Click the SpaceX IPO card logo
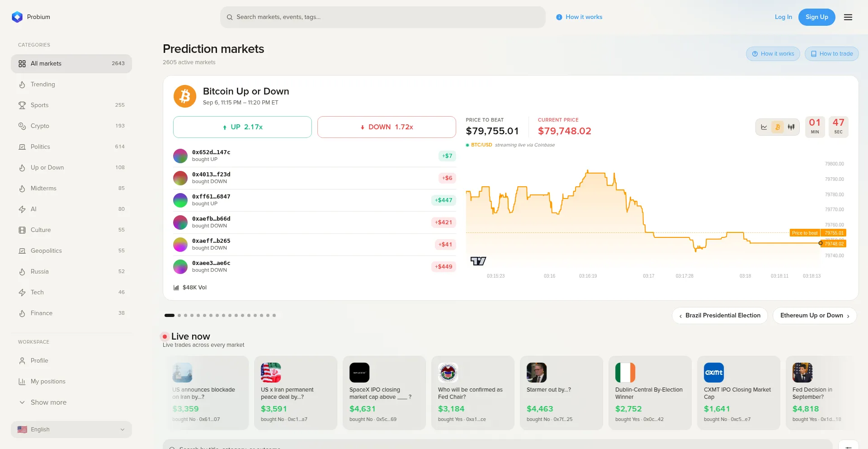 click(x=359, y=373)
